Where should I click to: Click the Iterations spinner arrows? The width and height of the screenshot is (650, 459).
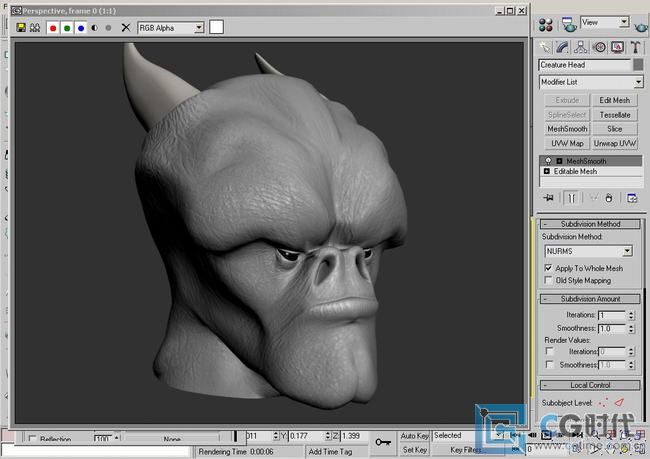point(631,315)
